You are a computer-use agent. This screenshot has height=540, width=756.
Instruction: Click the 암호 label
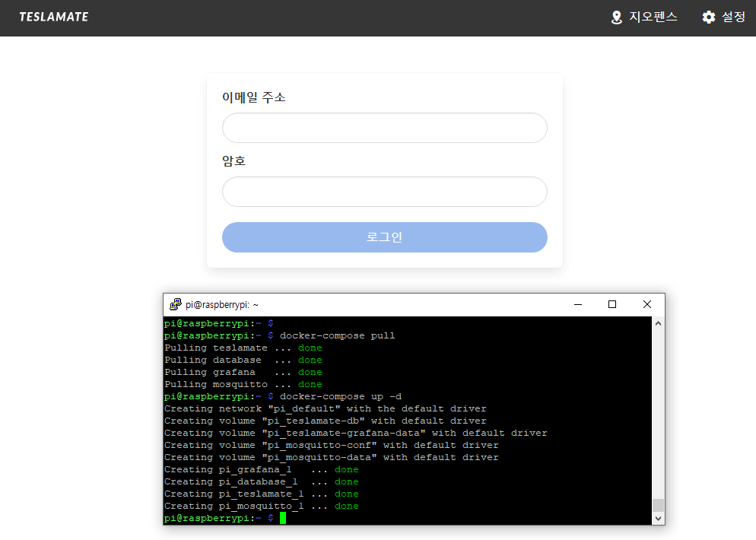[233, 160]
